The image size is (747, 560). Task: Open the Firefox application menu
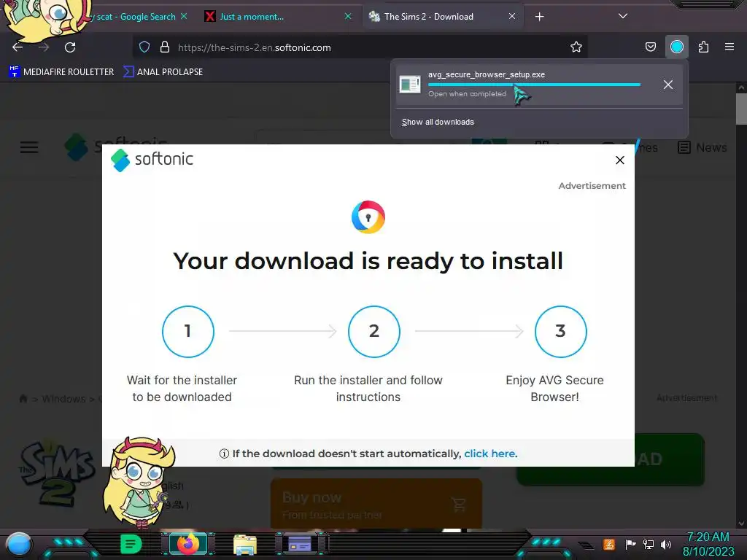click(x=729, y=47)
